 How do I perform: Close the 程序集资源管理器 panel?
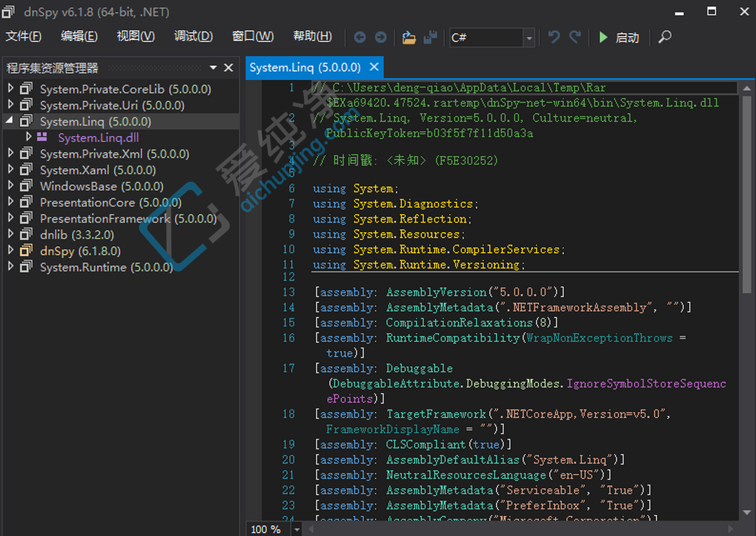point(229,67)
